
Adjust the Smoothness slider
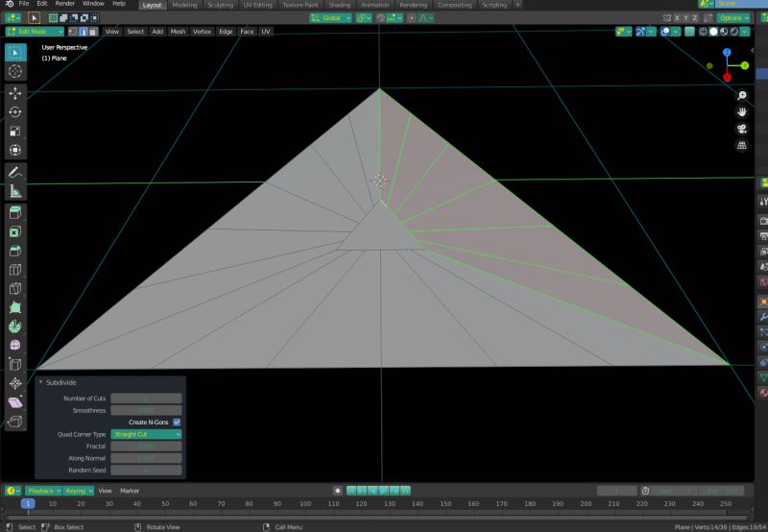pyautogui.click(x=146, y=410)
